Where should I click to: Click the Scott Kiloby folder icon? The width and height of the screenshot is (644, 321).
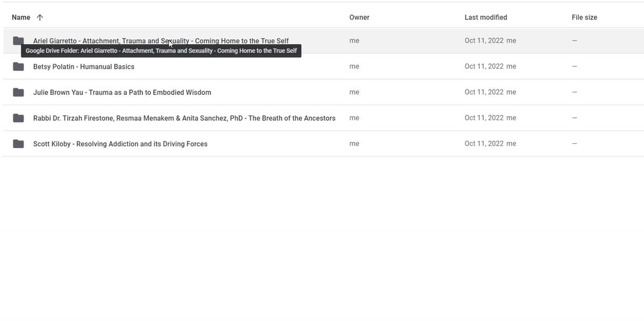(x=18, y=144)
